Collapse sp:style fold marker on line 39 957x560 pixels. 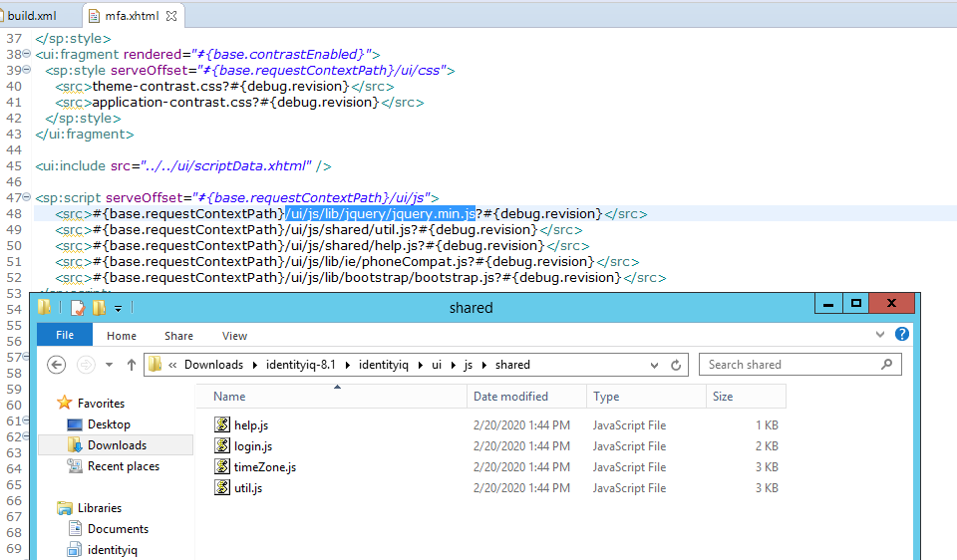tap(28, 70)
